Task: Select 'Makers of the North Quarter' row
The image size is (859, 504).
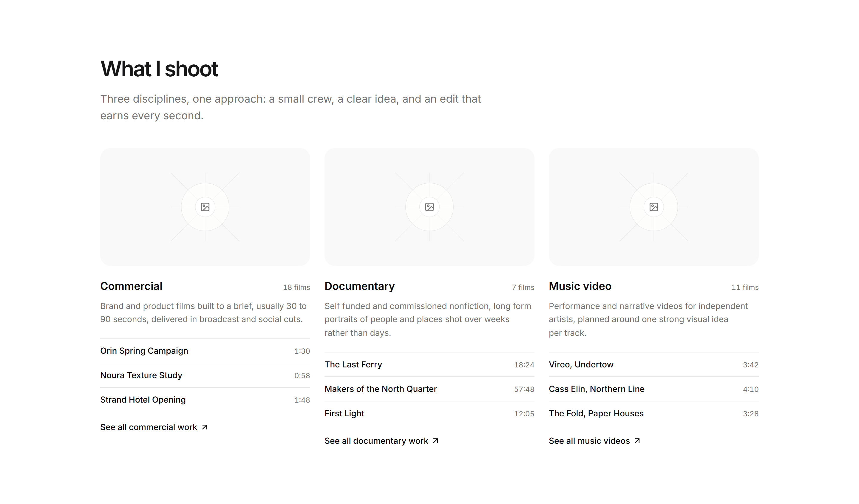Action: (x=429, y=389)
